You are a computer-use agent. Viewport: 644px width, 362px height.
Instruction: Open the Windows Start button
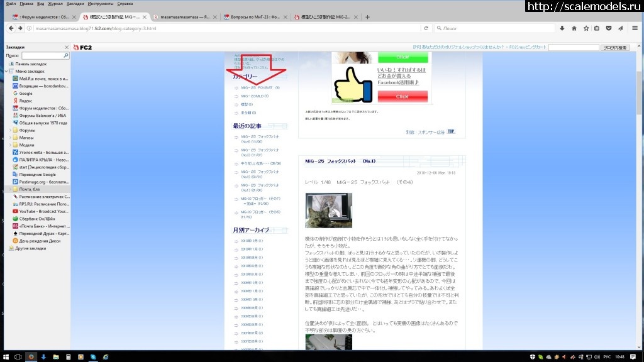coord(6,357)
